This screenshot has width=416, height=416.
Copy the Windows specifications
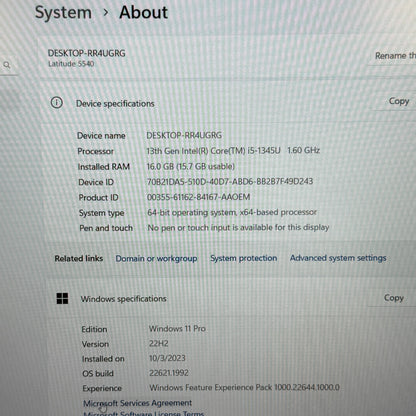click(x=394, y=298)
